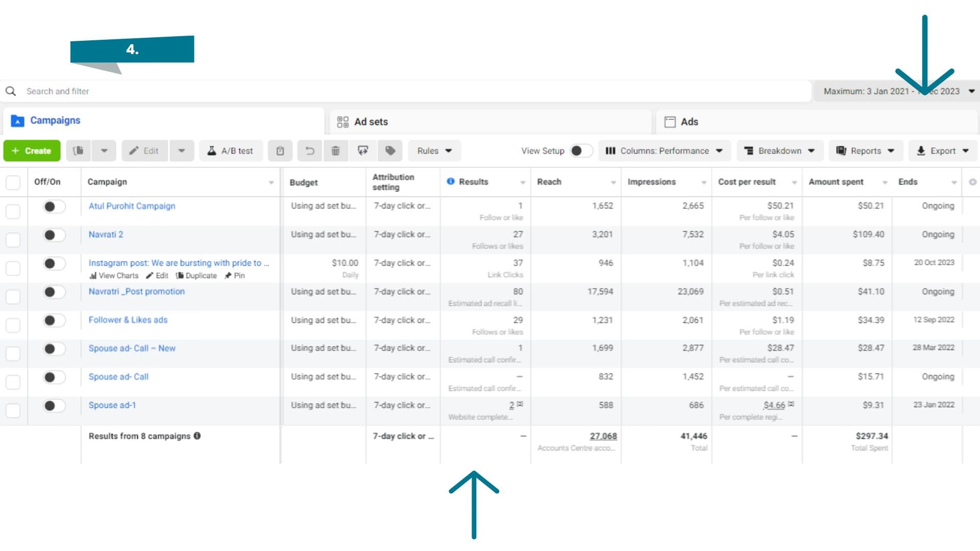This screenshot has height=551, width=980.
Task: Click the duplicate campaign icon
Action: pyautogui.click(x=78, y=151)
